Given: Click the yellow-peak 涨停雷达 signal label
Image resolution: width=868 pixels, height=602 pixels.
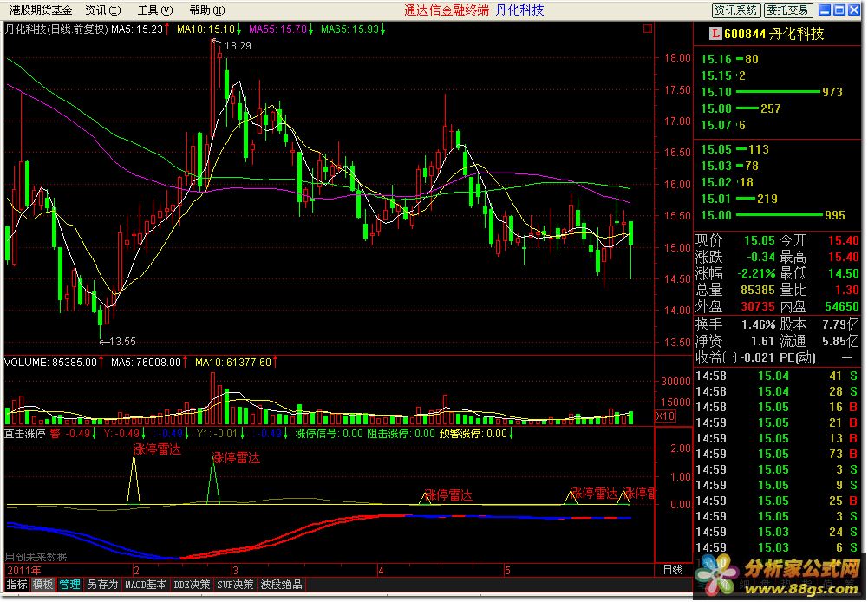Looking at the screenshot, I should point(157,449).
